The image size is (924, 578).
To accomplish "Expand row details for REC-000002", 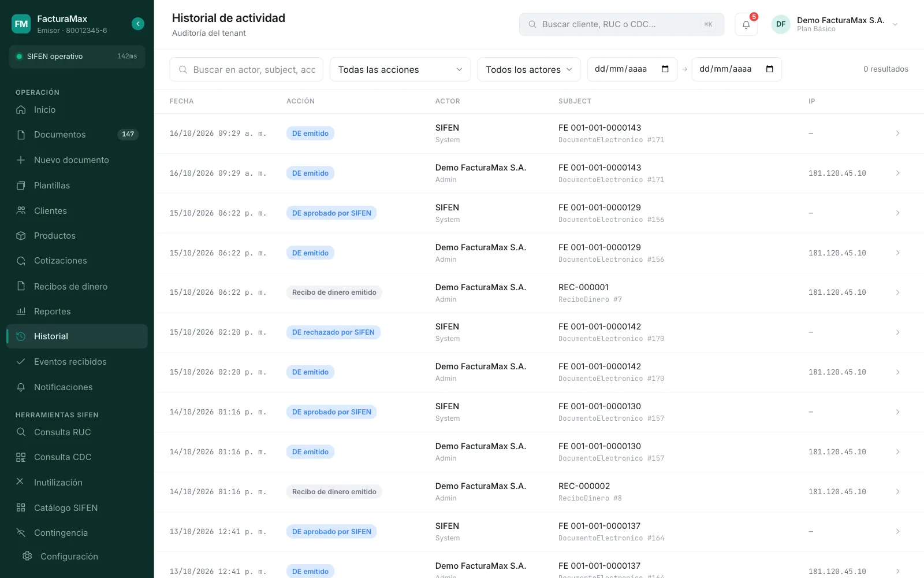I will coord(897,492).
